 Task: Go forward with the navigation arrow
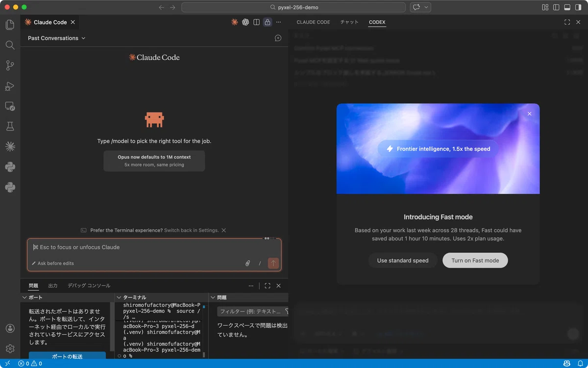[172, 7]
